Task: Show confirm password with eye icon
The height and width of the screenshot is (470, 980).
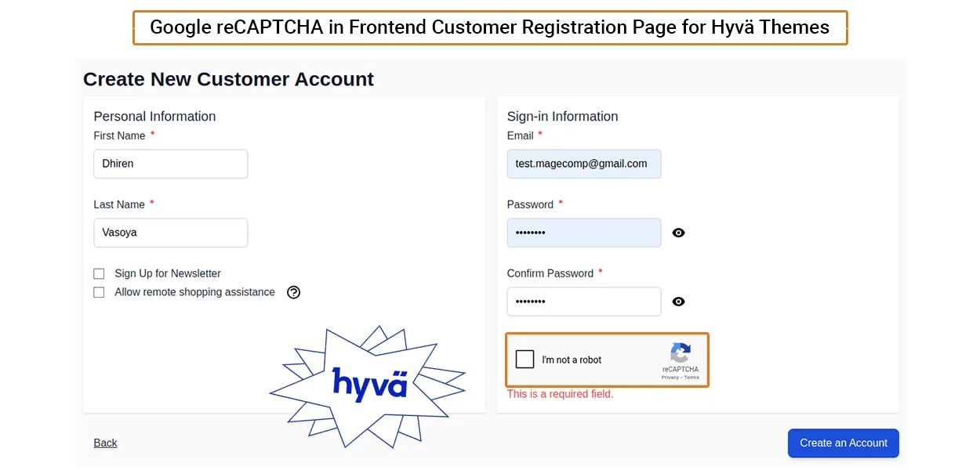Action: 679,302
